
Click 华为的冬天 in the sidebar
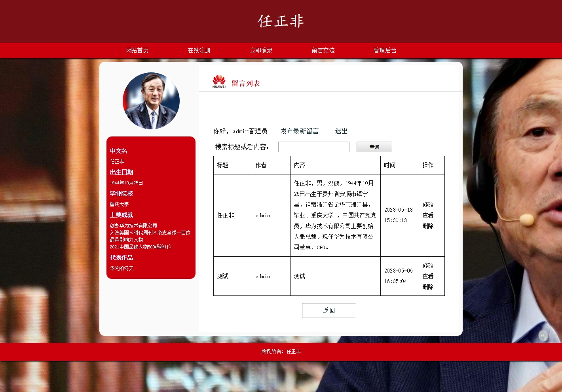[x=122, y=268]
